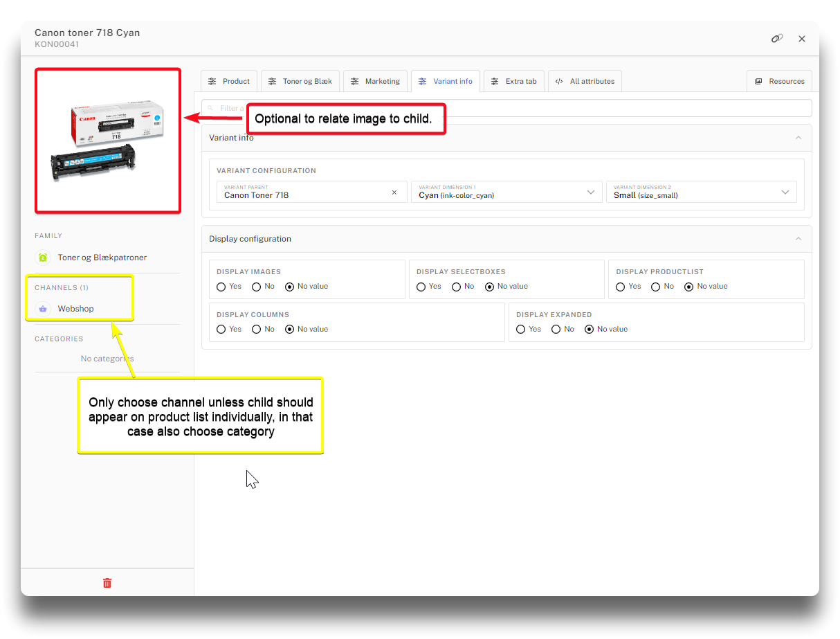Switch to the Marketing tab
Viewport: 840px width, 639px height.
(x=374, y=81)
